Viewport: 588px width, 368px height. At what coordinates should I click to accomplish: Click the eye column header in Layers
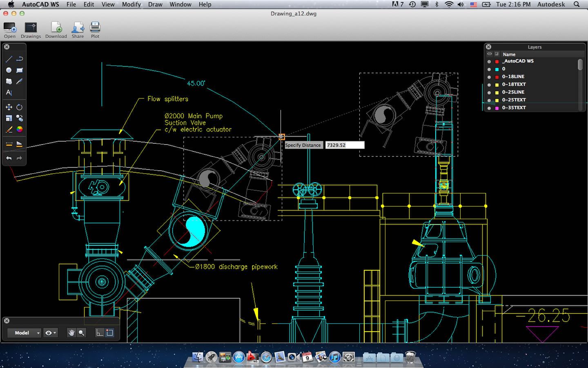click(x=489, y=54)
